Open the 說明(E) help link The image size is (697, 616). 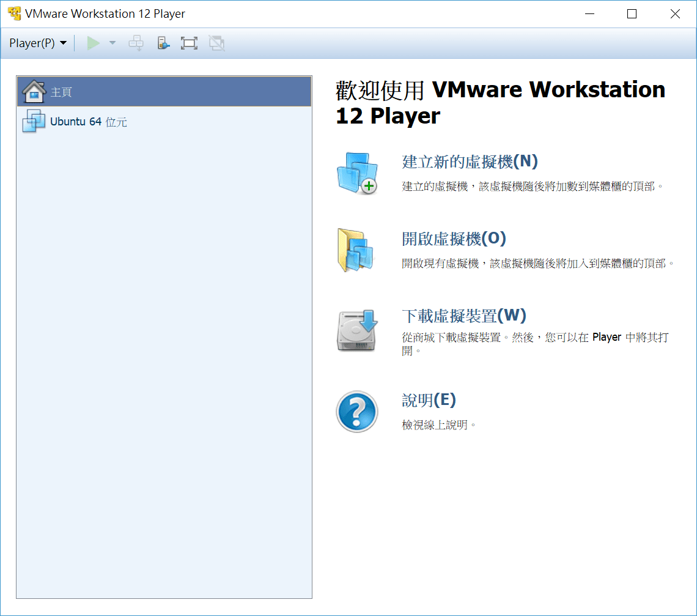429,400
